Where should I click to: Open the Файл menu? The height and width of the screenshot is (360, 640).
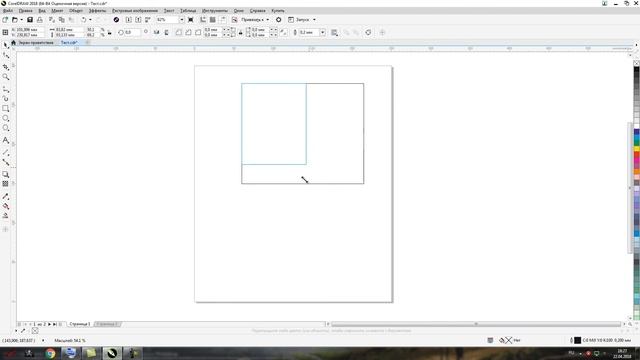point(8,11)
